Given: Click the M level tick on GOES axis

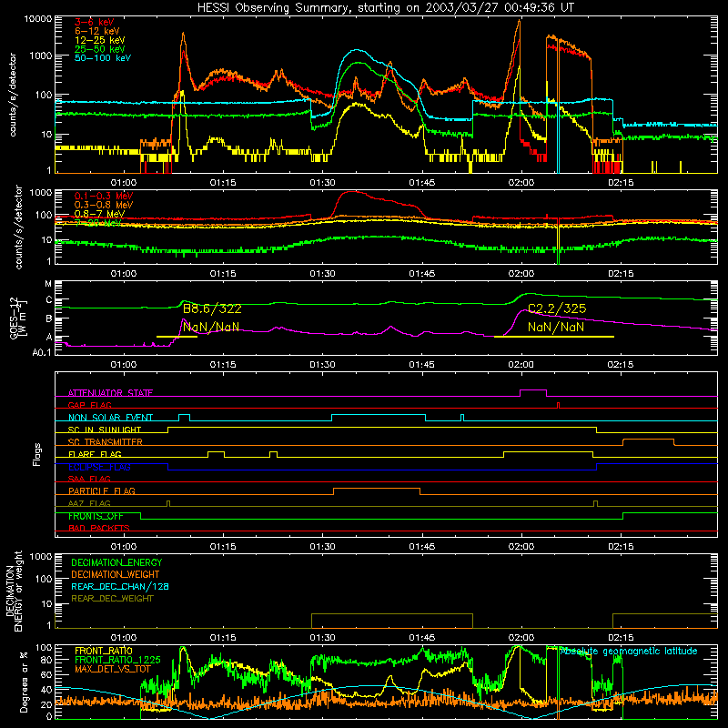Looking at the screenshot, I should click(x=48, y=284).
